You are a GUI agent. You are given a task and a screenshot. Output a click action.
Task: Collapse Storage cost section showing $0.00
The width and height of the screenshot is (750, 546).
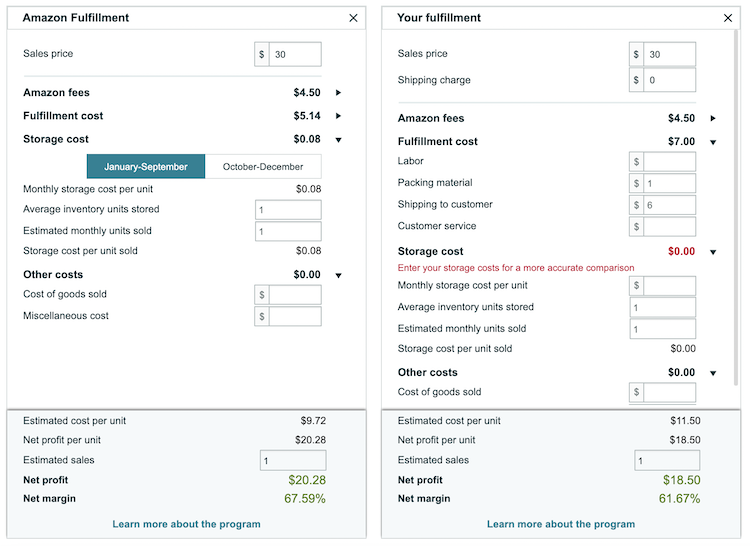click(x=713, y=252)
